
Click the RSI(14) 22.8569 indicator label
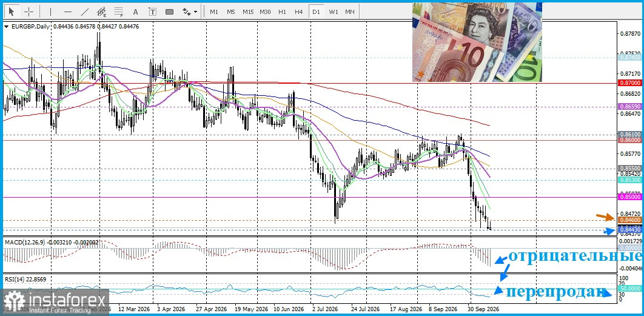[x=25, y=280]
